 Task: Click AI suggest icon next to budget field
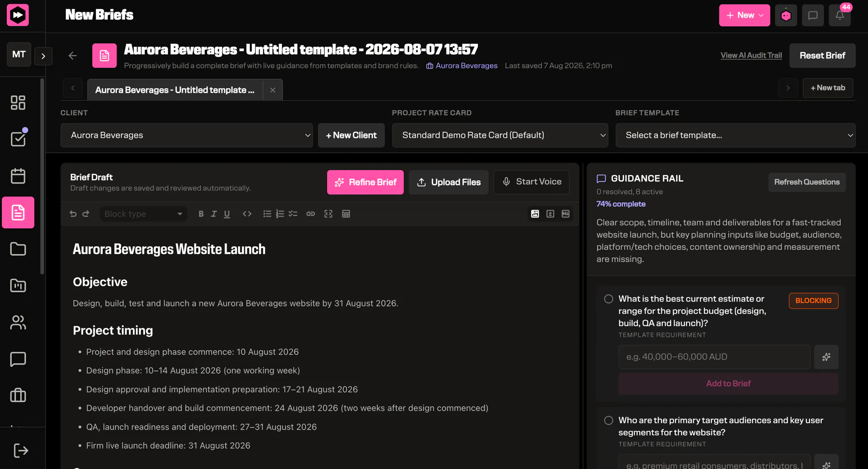coord(826,357)
